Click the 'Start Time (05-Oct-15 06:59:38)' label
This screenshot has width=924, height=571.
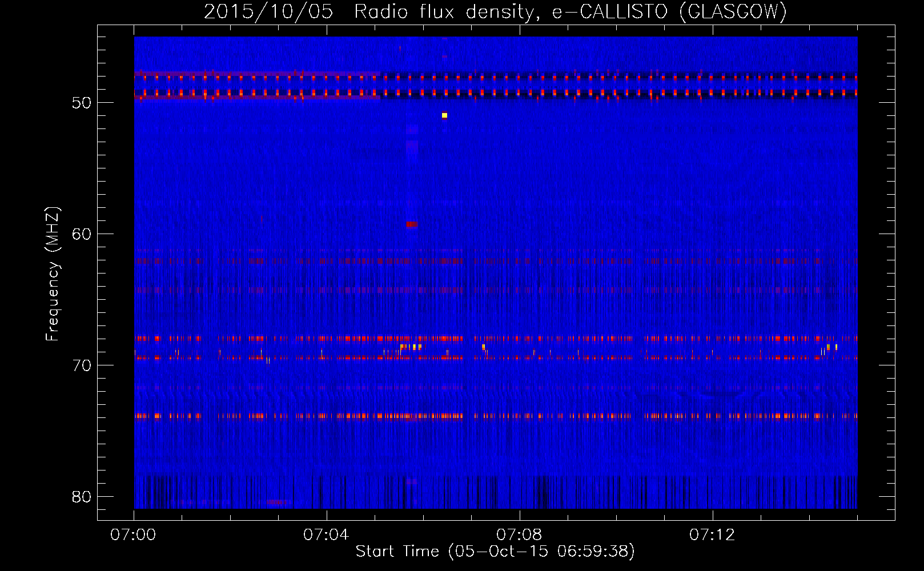pos(495,551)
